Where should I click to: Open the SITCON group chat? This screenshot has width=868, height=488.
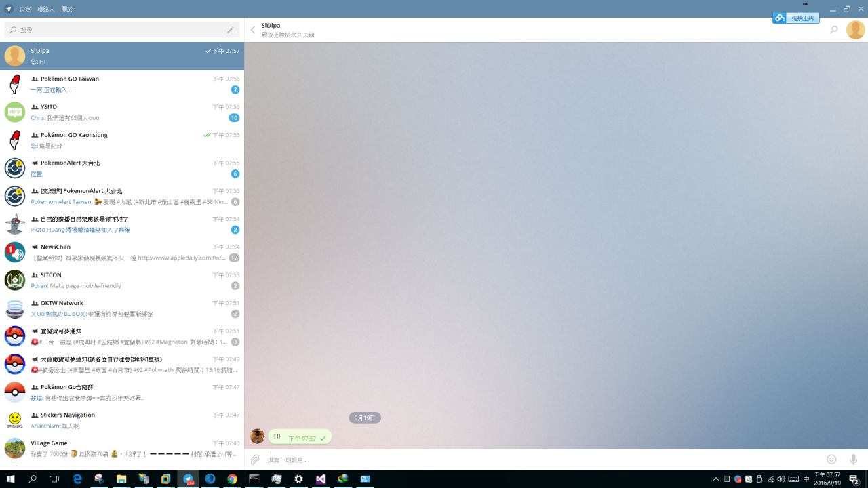click(x=122, y=280)
